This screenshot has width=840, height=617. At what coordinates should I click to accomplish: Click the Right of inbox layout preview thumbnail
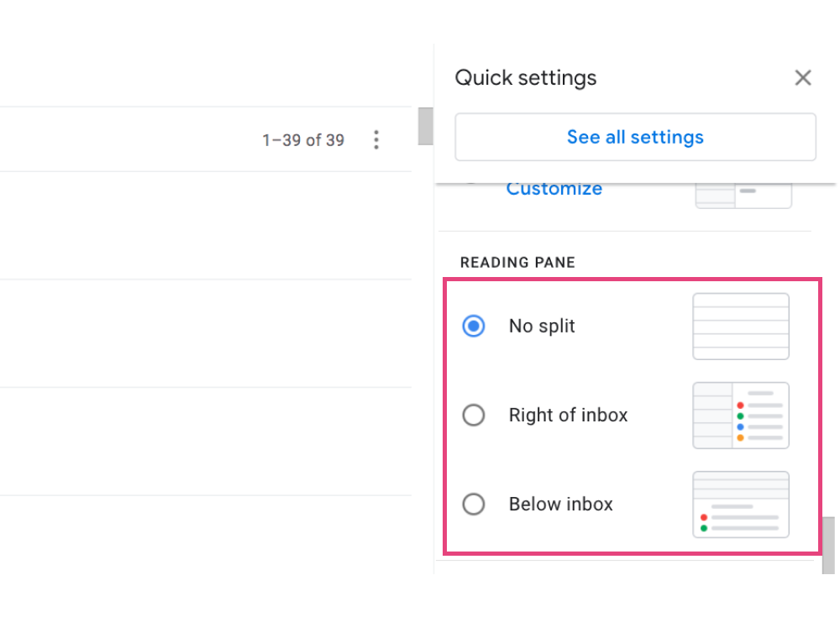point(741,415)
